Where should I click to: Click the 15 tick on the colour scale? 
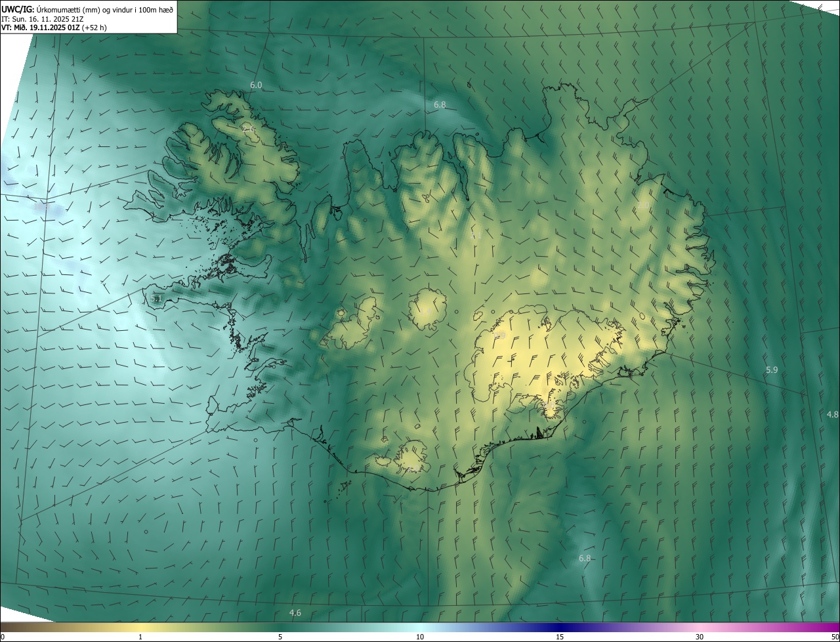click(560, 637)
